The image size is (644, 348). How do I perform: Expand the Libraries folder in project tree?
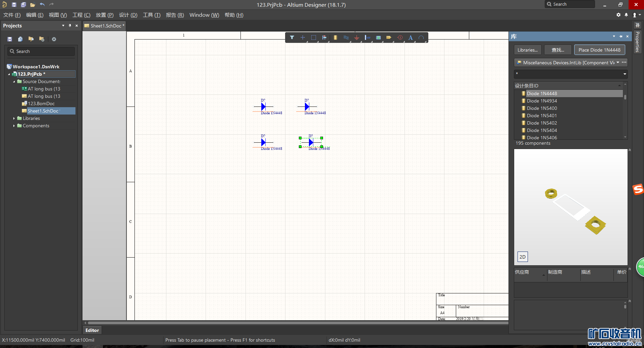(14, 118)
